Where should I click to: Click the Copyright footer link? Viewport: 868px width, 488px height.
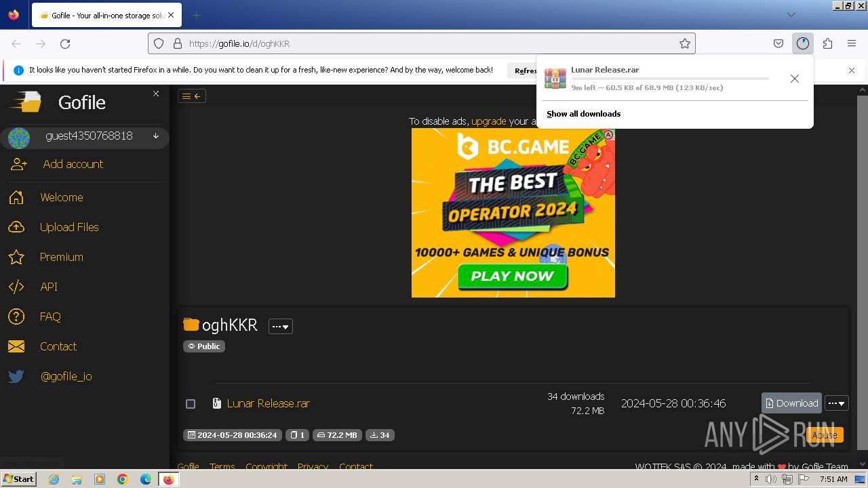point(267,466)
